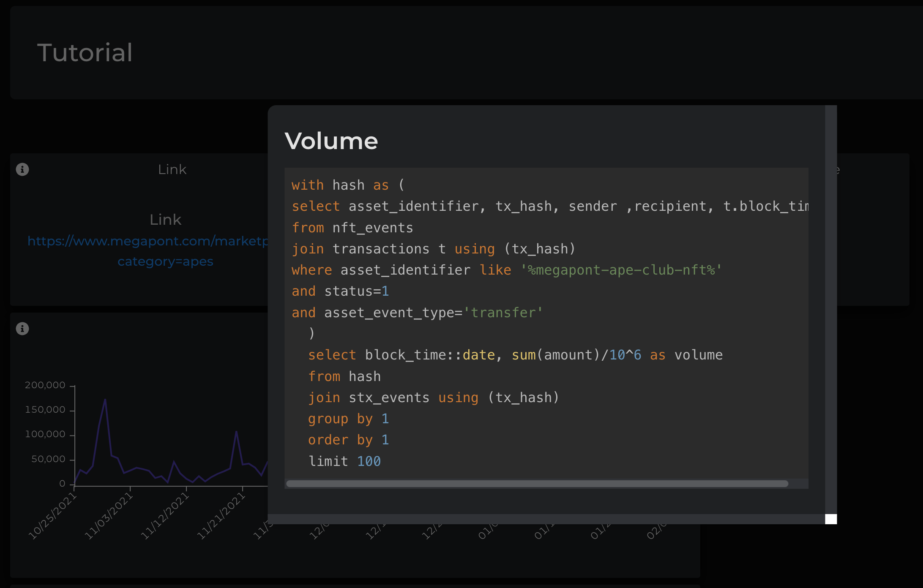Click the 10/25/2021 date on chart axis
923x588 pixels.
point(52,516)
